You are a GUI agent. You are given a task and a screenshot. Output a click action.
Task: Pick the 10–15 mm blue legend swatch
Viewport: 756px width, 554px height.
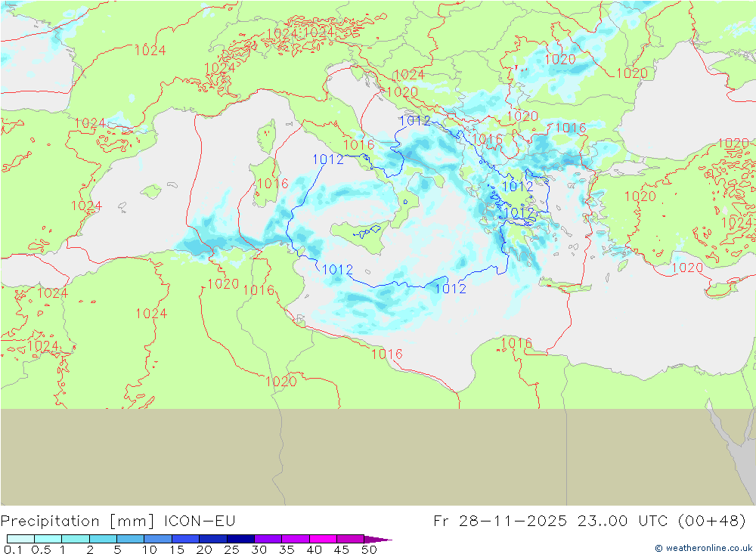tap(158, 539)
